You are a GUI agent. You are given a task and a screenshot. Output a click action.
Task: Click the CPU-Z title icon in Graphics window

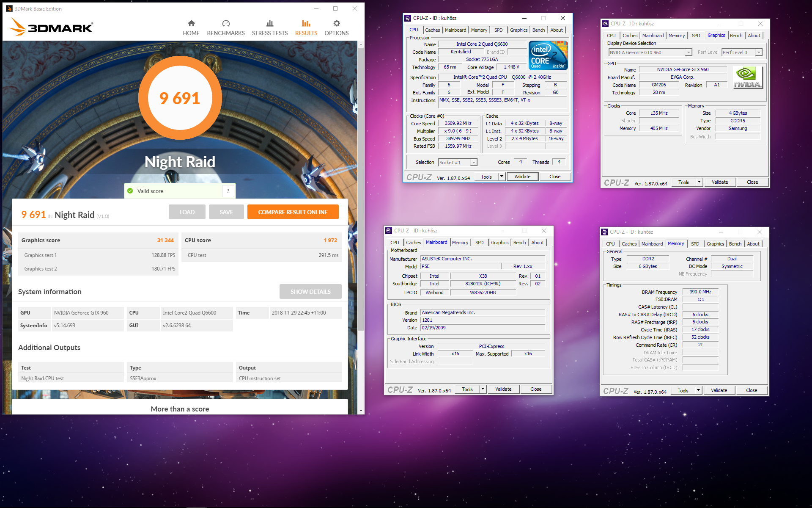(x=605, y=24)
